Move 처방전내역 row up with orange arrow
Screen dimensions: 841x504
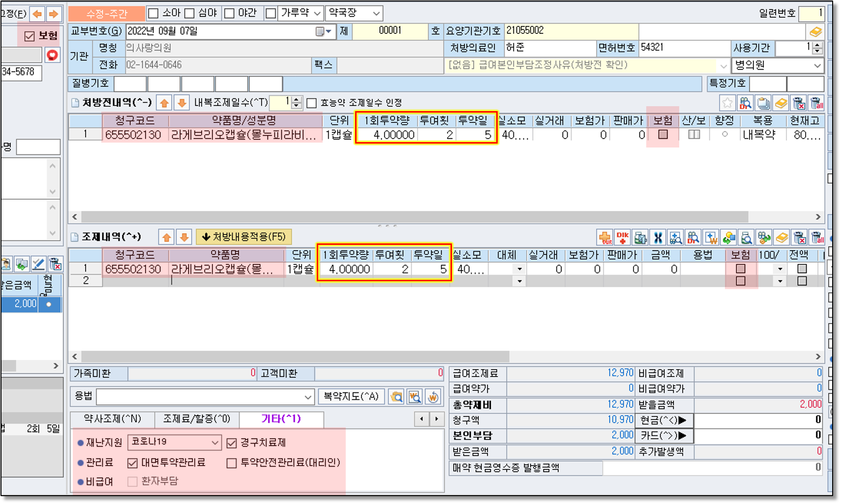[164, 103]
